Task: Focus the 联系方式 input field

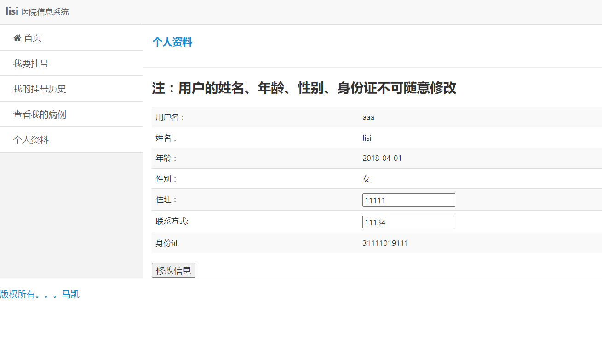Action: click(409, 222)
